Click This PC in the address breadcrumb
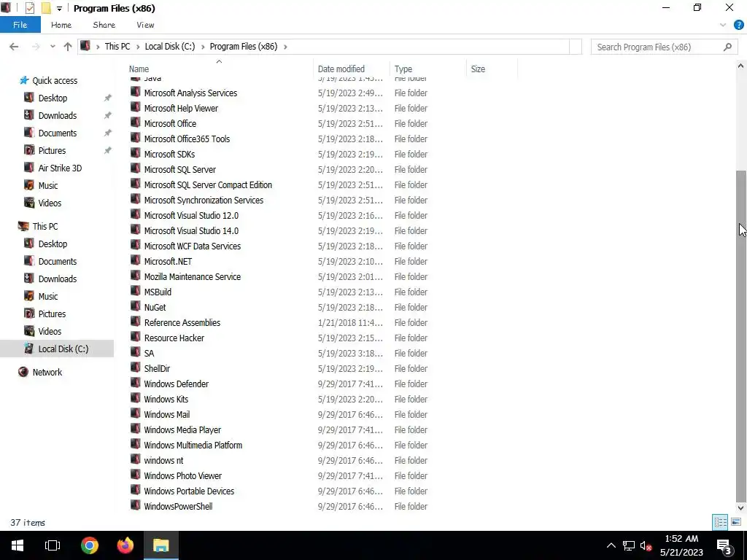747x560 pixels. [x=117, y=47]
